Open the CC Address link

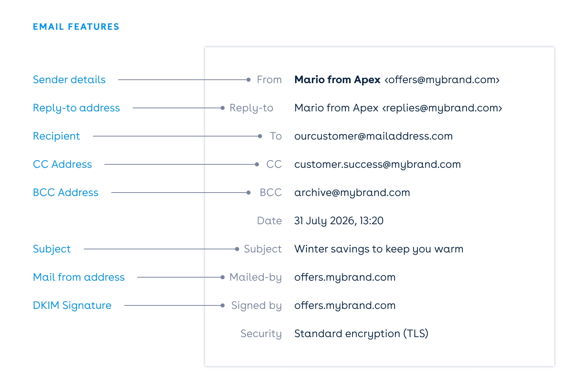[x=63, y=164]
